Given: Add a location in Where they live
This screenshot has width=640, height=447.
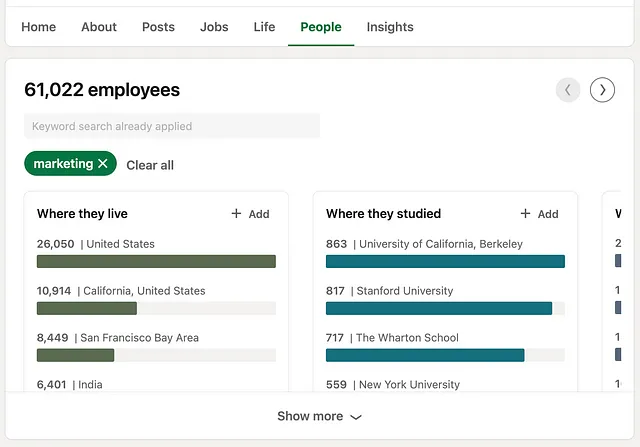Looking at the screenshot, I should pos(250,214).
